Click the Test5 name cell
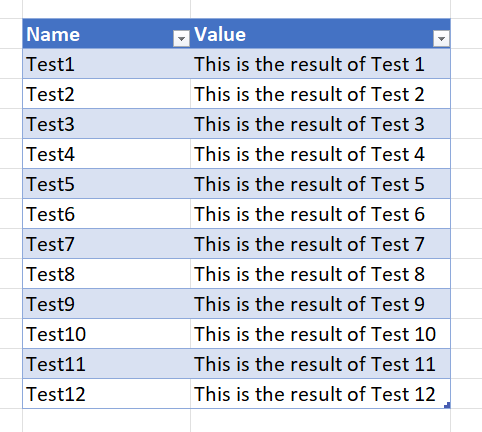This screenshot has height=432, width=482. (107, 184)
